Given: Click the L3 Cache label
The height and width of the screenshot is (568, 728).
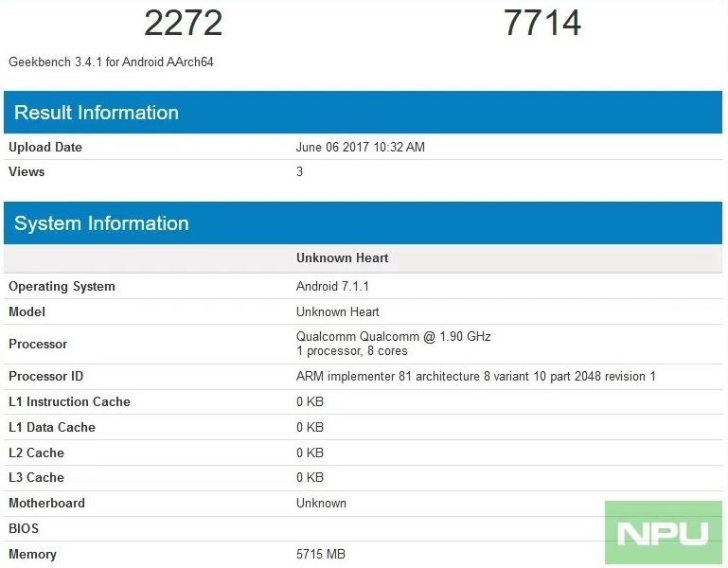Looking at the screenshot, I should coord(36,477).
